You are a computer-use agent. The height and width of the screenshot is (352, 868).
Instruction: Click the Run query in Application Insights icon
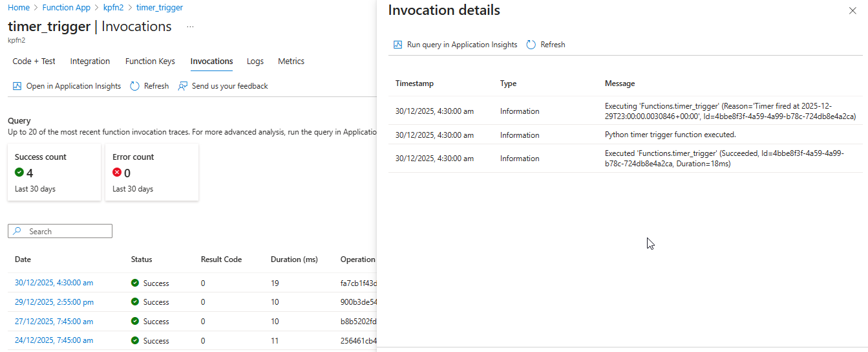pos(398,45)
